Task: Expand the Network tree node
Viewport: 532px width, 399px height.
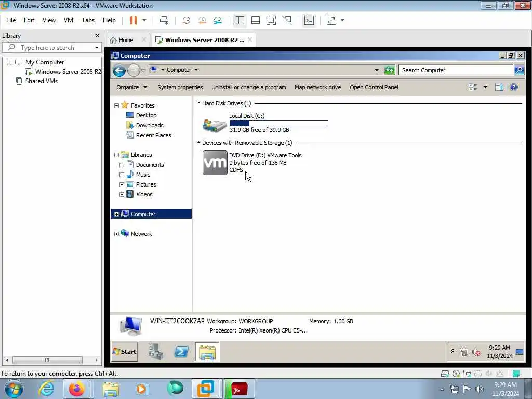Action: click(x=116, y=234)
